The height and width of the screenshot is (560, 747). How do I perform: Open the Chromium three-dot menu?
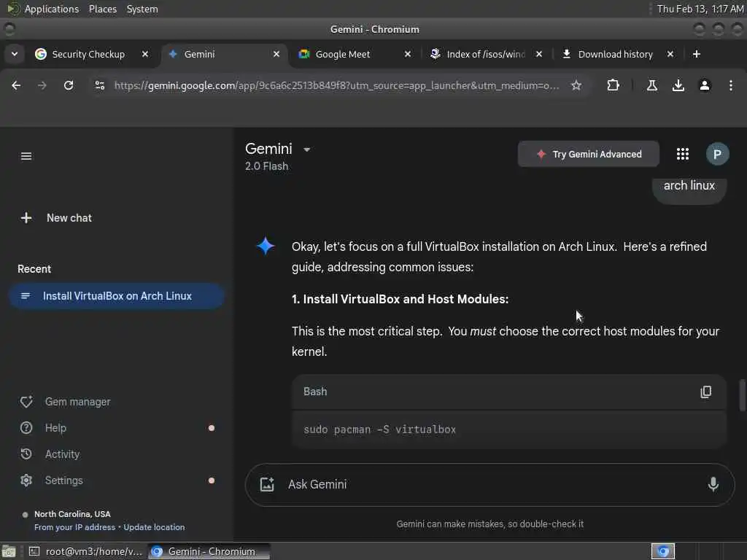730,85
